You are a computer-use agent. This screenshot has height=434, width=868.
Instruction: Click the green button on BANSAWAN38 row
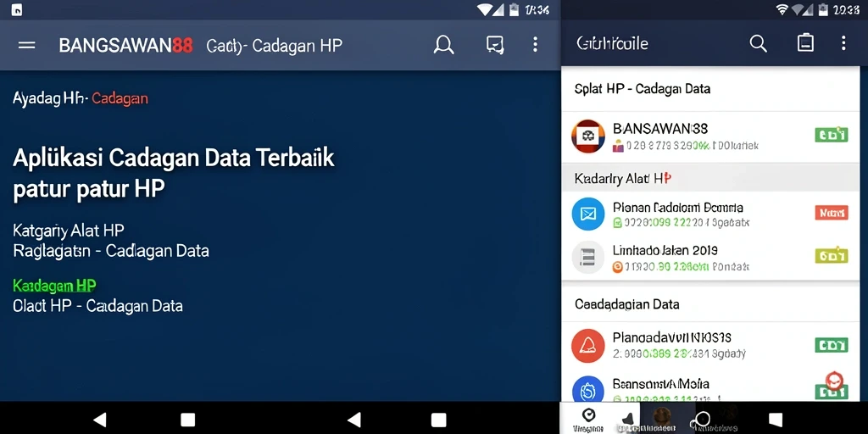(x=832, y=135)
